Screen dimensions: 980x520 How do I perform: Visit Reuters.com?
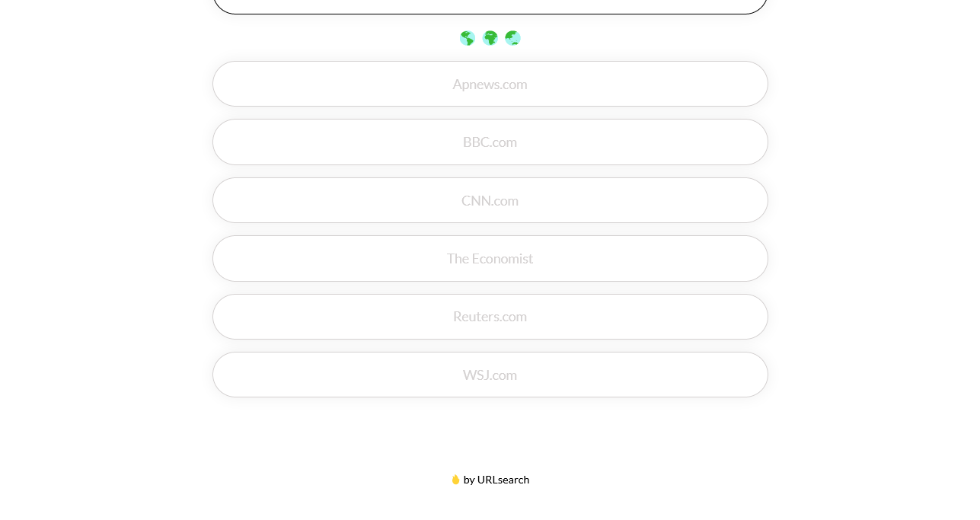[x=490, y=316]
